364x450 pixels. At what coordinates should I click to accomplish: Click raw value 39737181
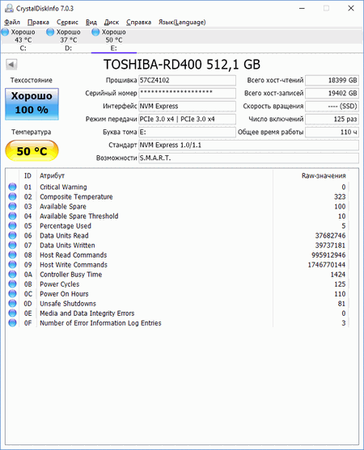[x=330, y=245]
